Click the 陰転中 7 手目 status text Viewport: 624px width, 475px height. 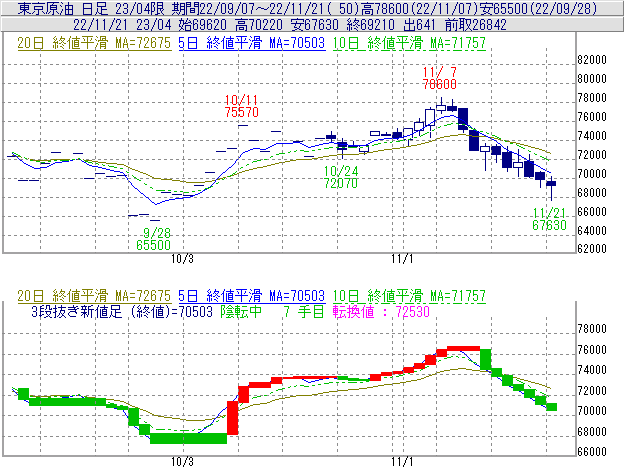coord(272,311)
